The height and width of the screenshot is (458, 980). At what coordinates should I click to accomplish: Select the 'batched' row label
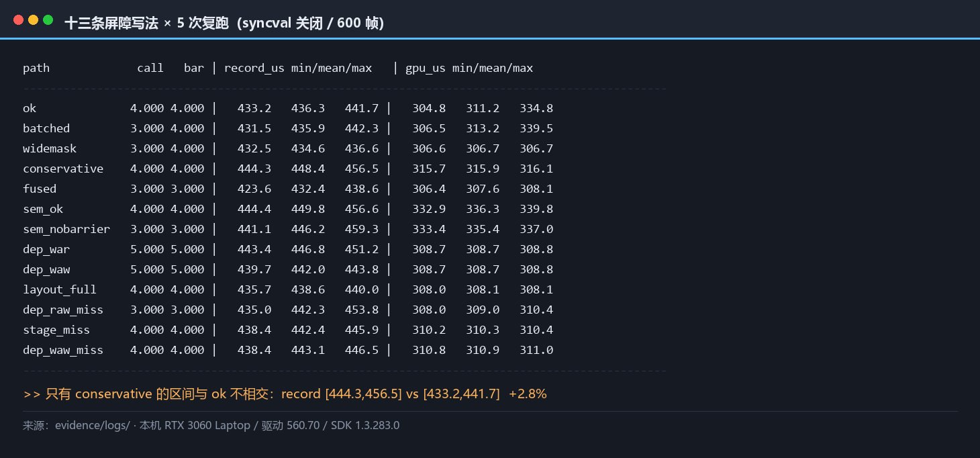46,128
